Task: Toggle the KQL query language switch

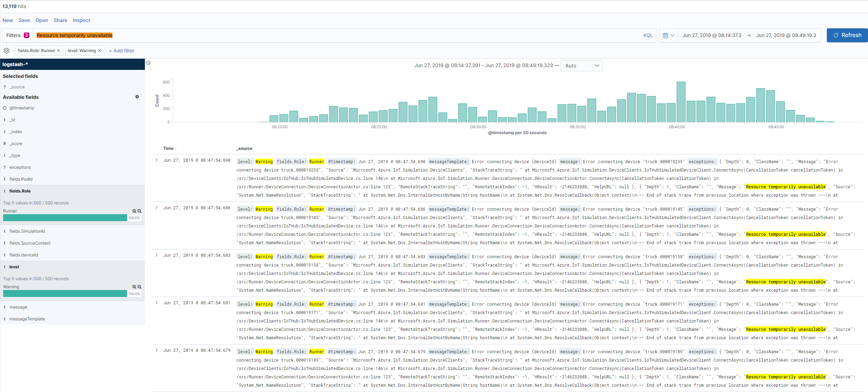Action: (648, 35)
